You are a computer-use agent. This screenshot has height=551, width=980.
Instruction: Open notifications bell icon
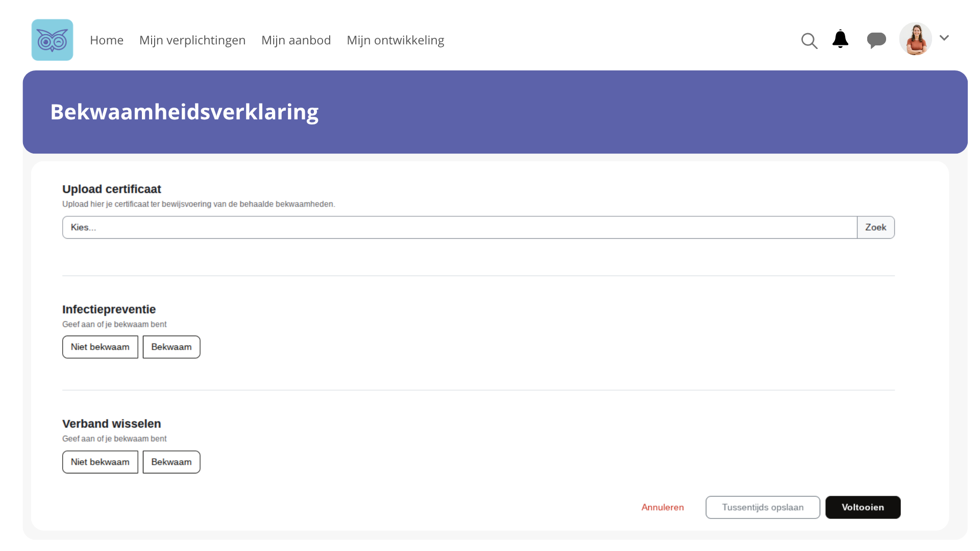click(x=840, y=39)
